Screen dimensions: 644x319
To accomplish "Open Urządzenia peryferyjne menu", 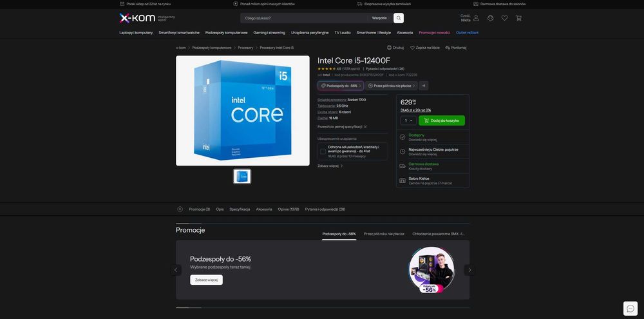I will pos(310,32).
